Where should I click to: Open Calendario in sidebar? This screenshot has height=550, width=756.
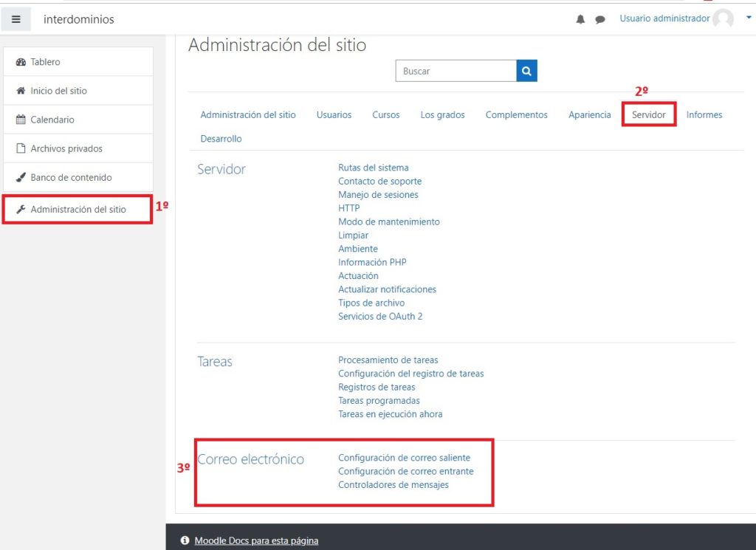(x=78, y=120)
